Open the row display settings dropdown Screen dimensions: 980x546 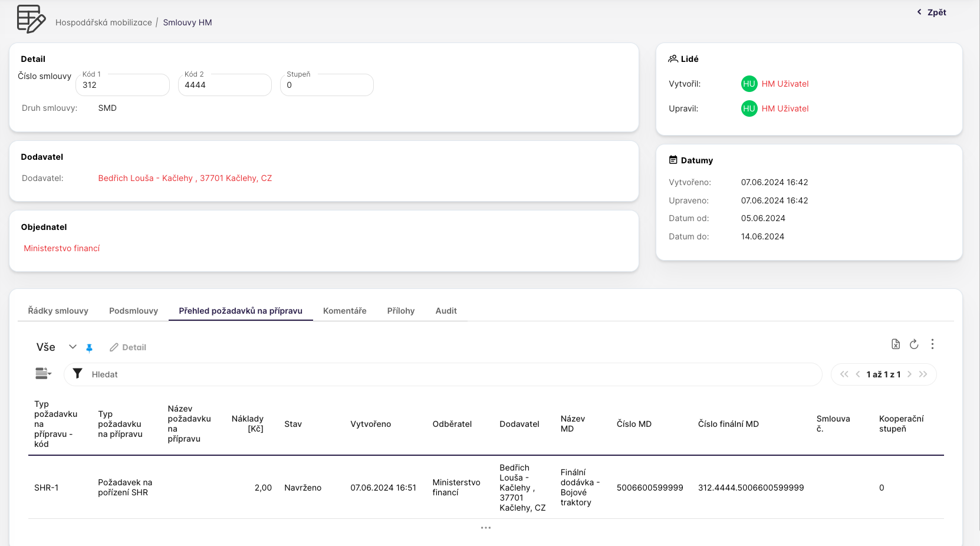(x=43, y=373)
